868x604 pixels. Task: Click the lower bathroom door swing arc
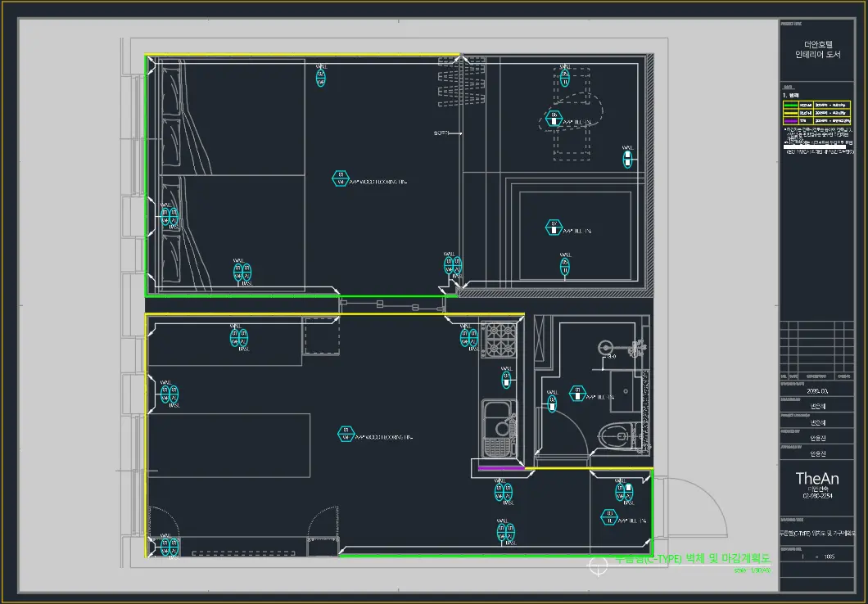pyautogui.click(x=565, y=431)
